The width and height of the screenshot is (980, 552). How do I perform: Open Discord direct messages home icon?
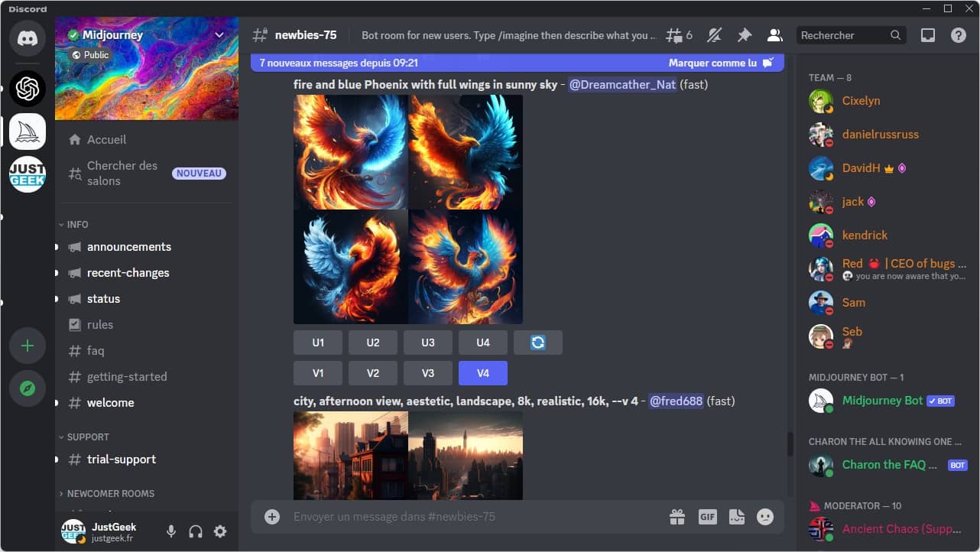tap(28, 38)
